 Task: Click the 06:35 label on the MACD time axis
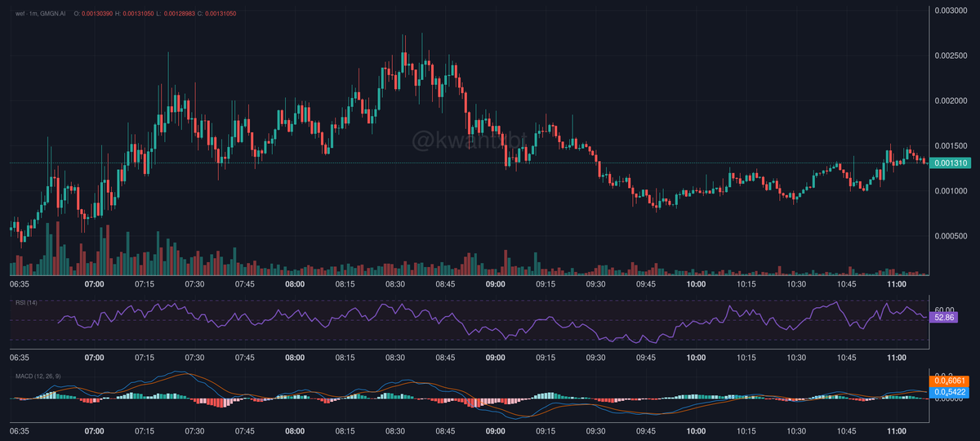[20, 430]
